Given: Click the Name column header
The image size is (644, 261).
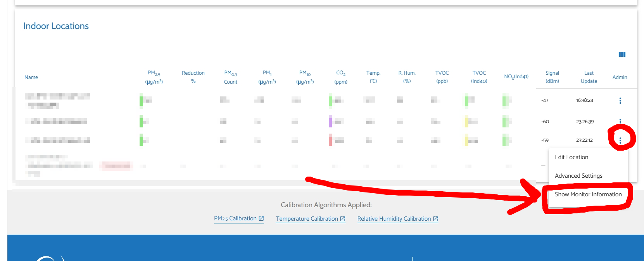Looking at the screenshot, I should pyautogui.click(x=31, y=77).
